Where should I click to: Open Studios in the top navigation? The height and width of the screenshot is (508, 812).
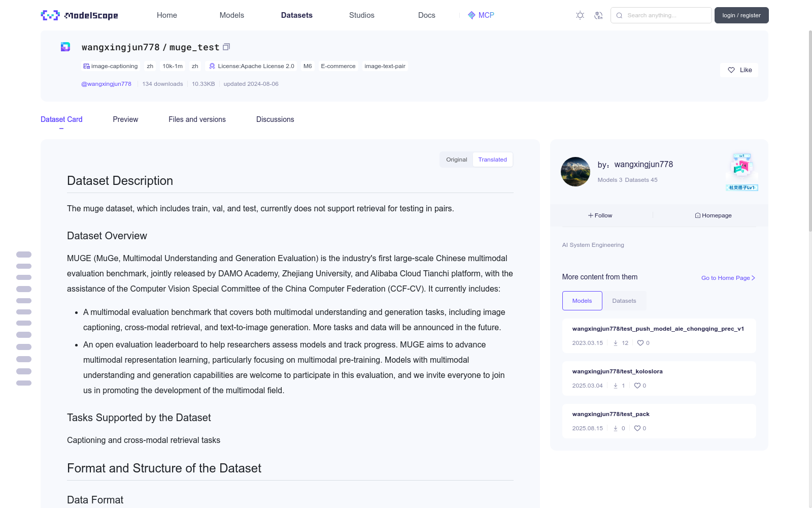[362, 15]
